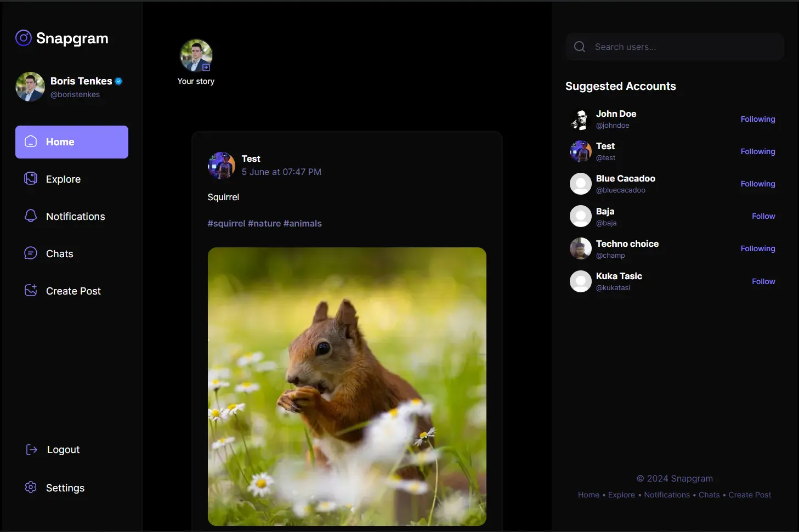Toggle Following for Techno choice
799x532 pixels.
click(757, 249)
